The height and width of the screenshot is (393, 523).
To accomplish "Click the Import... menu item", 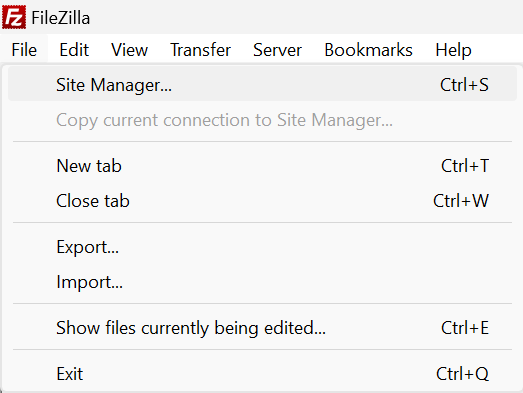I will click(x=262, y=282).
